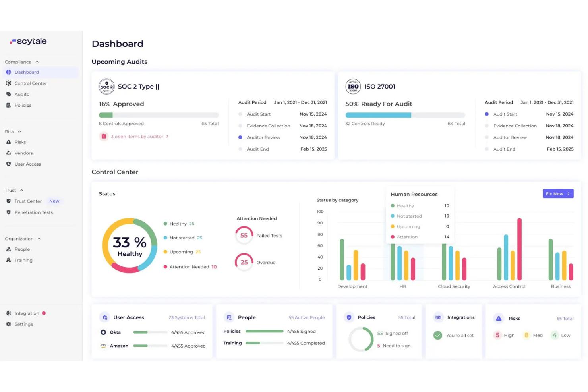
Task: Click the SOC 2 Auditor Review milestone dot
Action: coord(240,137)
